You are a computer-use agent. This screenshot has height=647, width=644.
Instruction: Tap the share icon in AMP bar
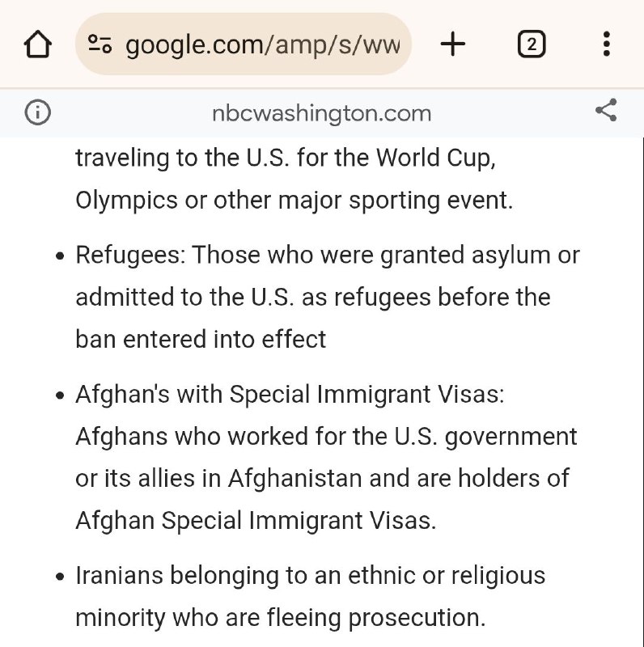pyautogui.click(x=606, y=110)
